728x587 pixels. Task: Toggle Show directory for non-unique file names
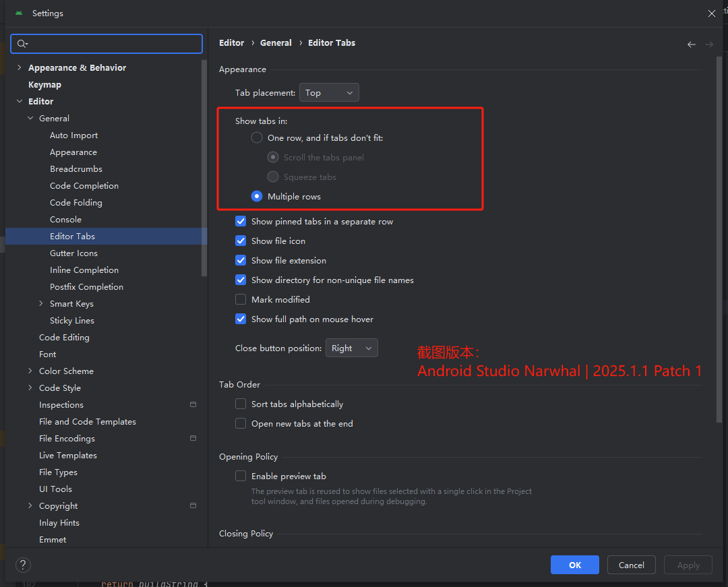[241, 280]
